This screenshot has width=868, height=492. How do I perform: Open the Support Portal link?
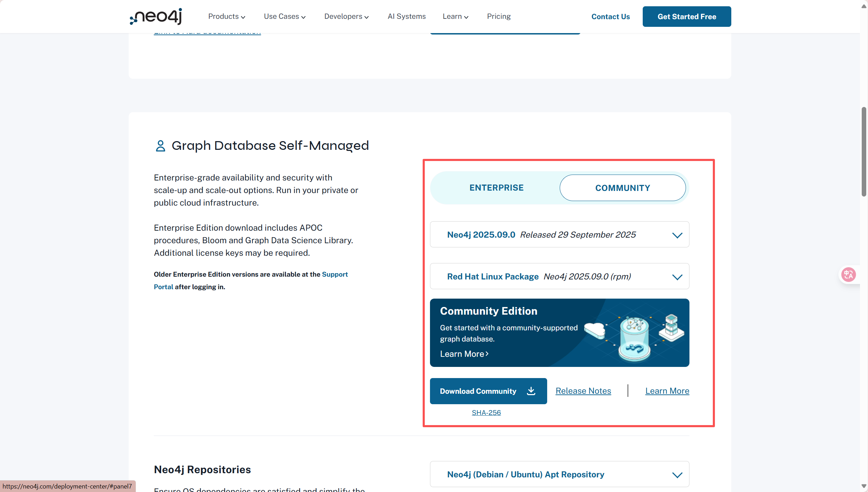[334, 274]
